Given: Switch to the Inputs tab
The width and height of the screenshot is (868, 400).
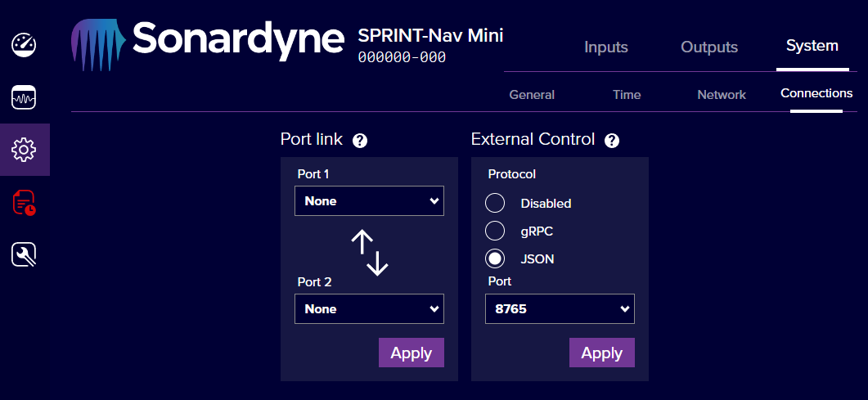Looking at the screenshot, I should point(606,47).
